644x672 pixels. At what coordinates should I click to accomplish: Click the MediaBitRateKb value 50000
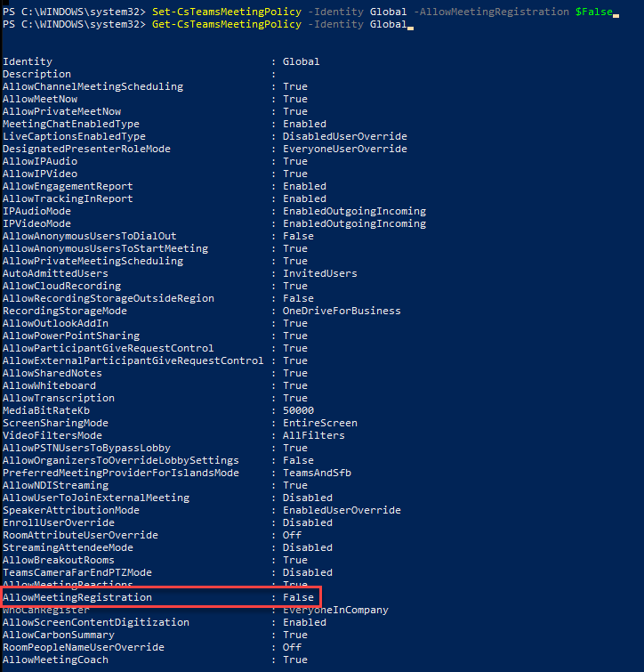298,410
